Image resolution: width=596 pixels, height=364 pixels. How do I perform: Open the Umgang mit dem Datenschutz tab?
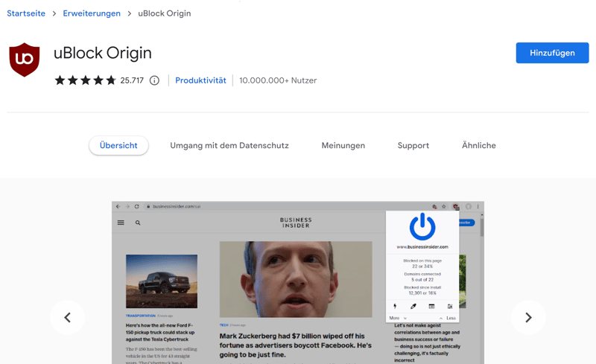229,146
